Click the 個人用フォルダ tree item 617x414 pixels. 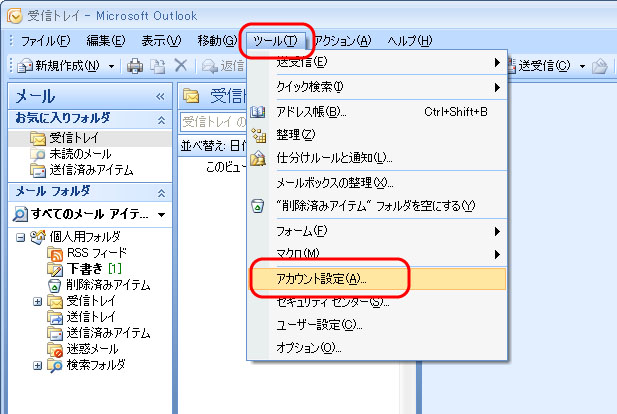pyautogui.click(x=85, y=237)
